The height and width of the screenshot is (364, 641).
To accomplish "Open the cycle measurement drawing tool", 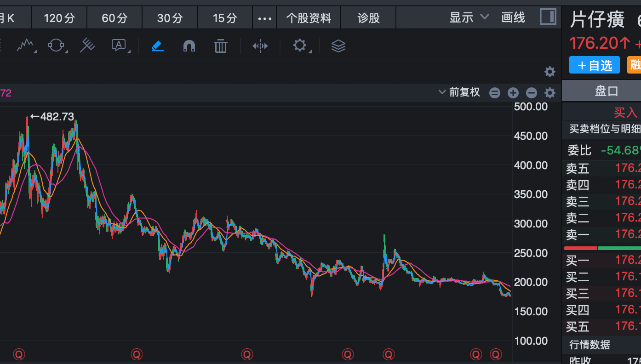I will pos(56,45).
